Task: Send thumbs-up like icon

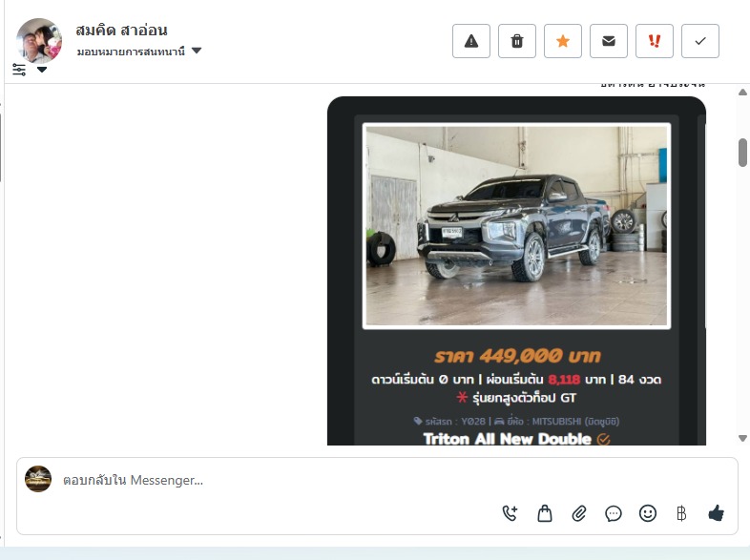Action: 716,513
